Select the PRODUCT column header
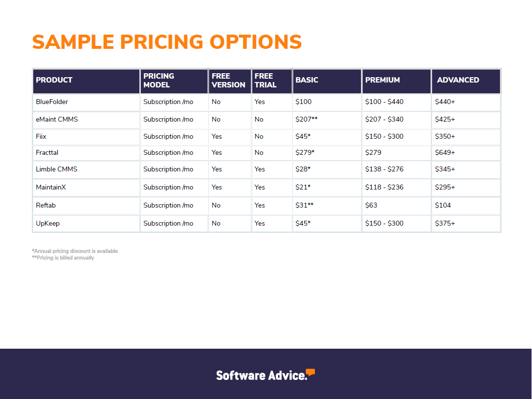The image size is (532, 399). (86, 81)
